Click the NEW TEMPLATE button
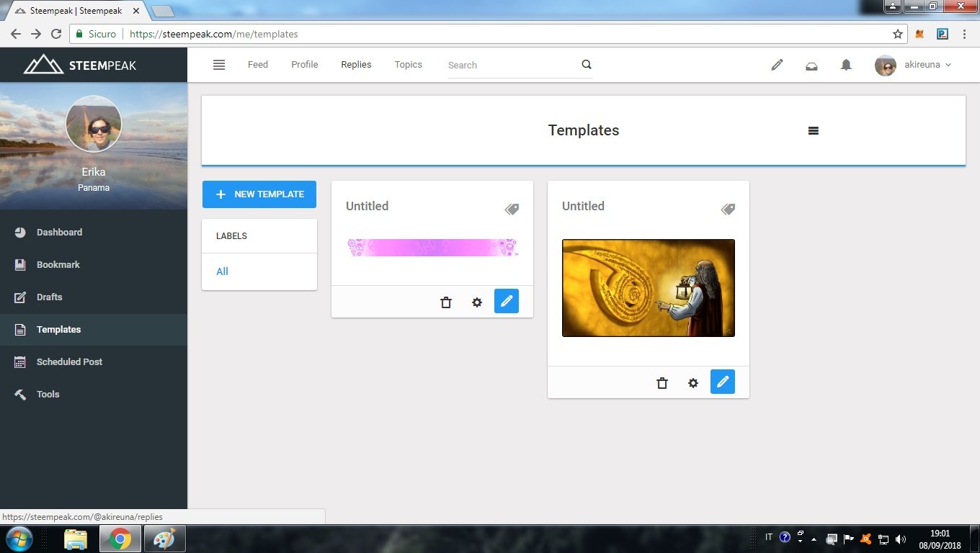The height and width of the screenshot is (553, 980). click(259, 194)
